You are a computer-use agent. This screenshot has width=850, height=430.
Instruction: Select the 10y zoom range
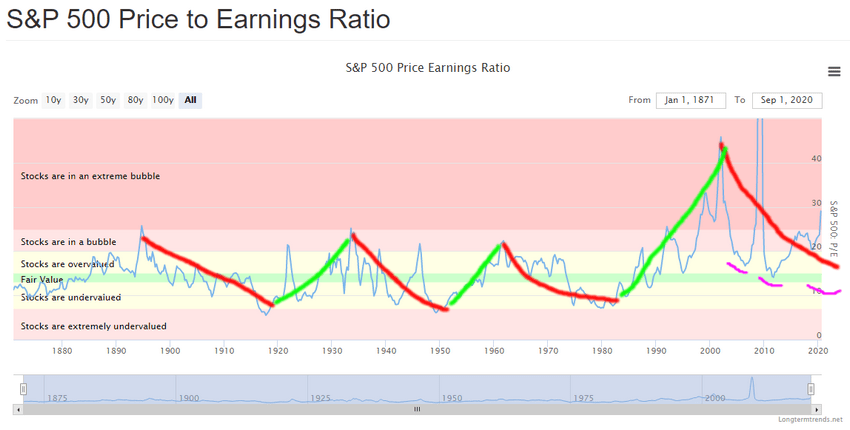53,100
